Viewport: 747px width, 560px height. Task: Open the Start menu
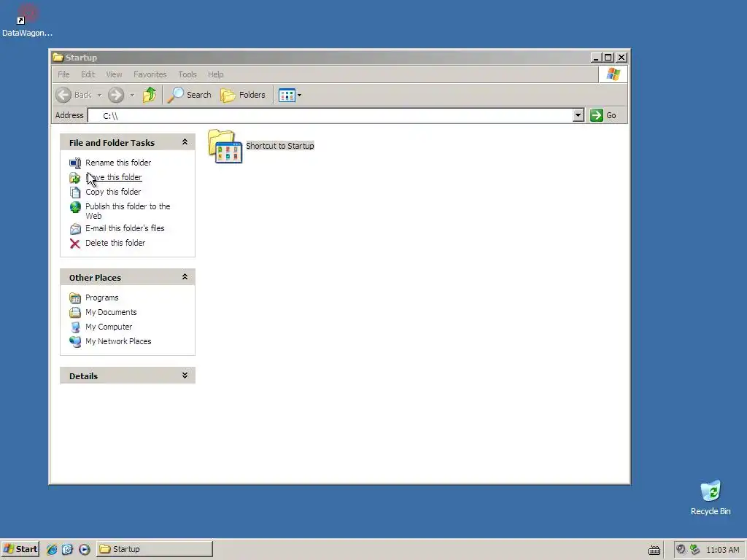pos(20,549)
